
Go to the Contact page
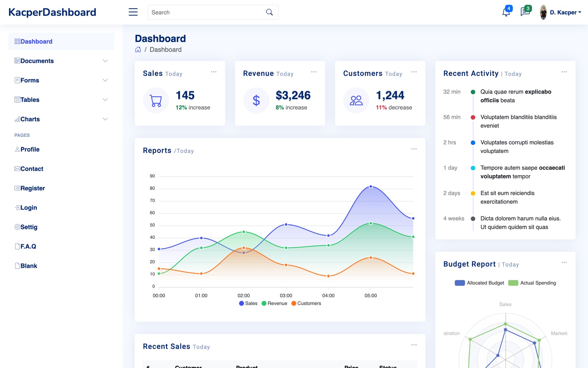point(61,169)
